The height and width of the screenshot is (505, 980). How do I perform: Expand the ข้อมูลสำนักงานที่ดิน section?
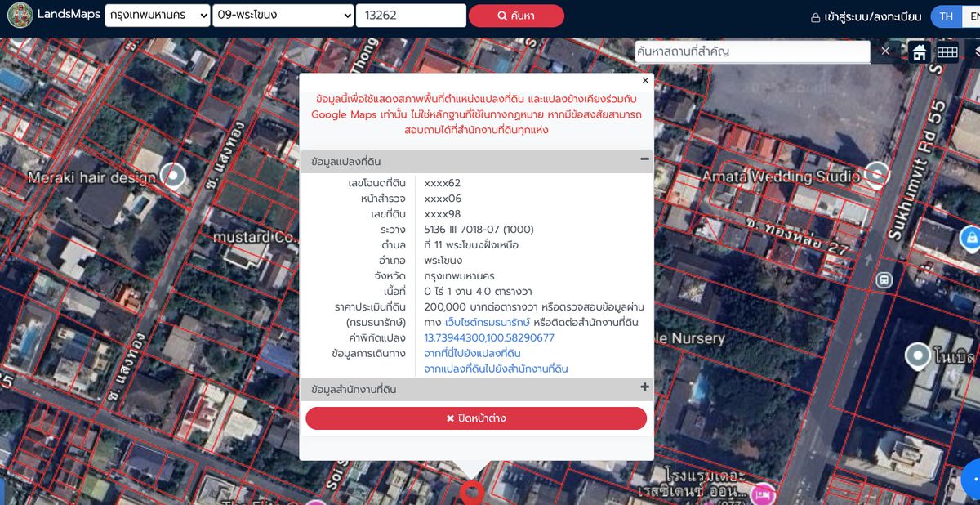(x=644, y=387)
